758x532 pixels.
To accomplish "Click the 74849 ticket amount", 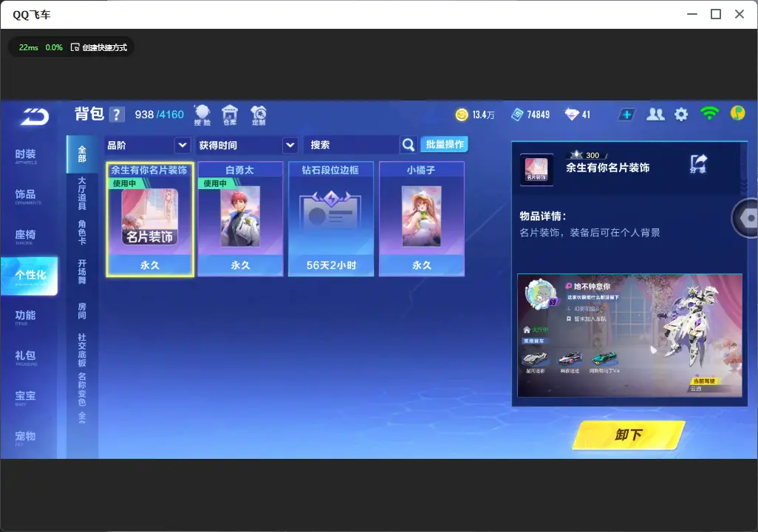I will tap(538, 115).
